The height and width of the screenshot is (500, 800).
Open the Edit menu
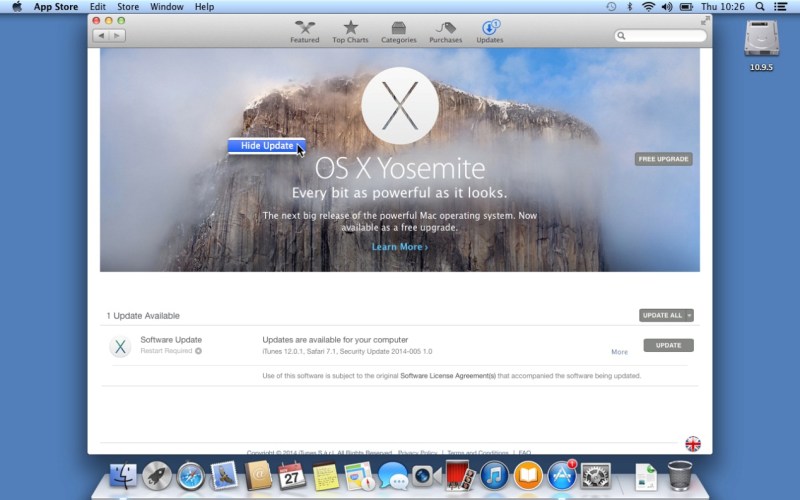[97, 7]
